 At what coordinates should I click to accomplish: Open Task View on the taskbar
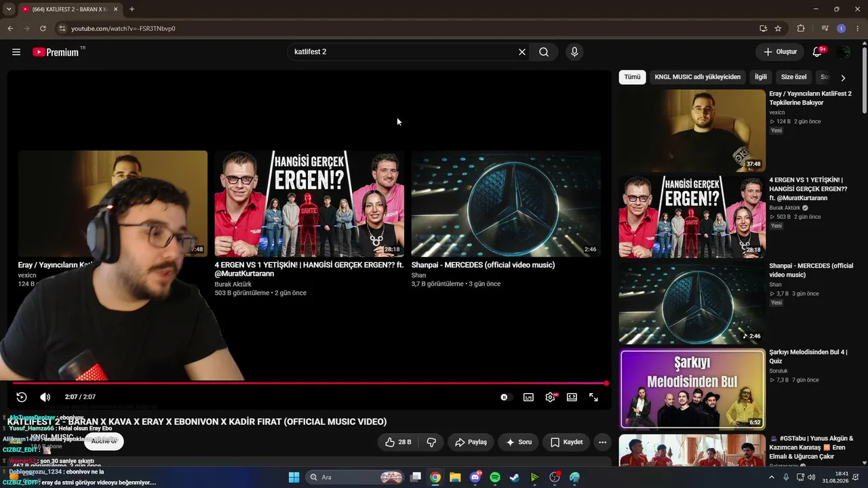tap(416, 477)
